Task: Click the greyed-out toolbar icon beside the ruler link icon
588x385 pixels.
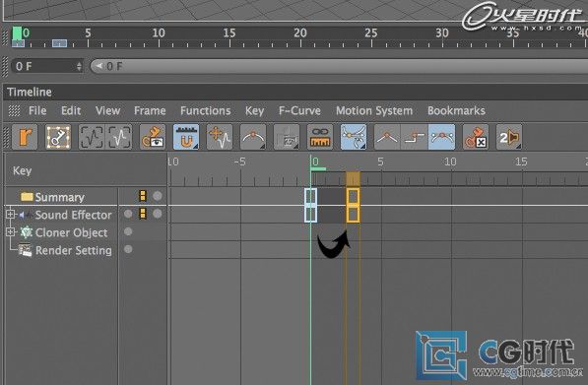Action: [x=287, y=137]
